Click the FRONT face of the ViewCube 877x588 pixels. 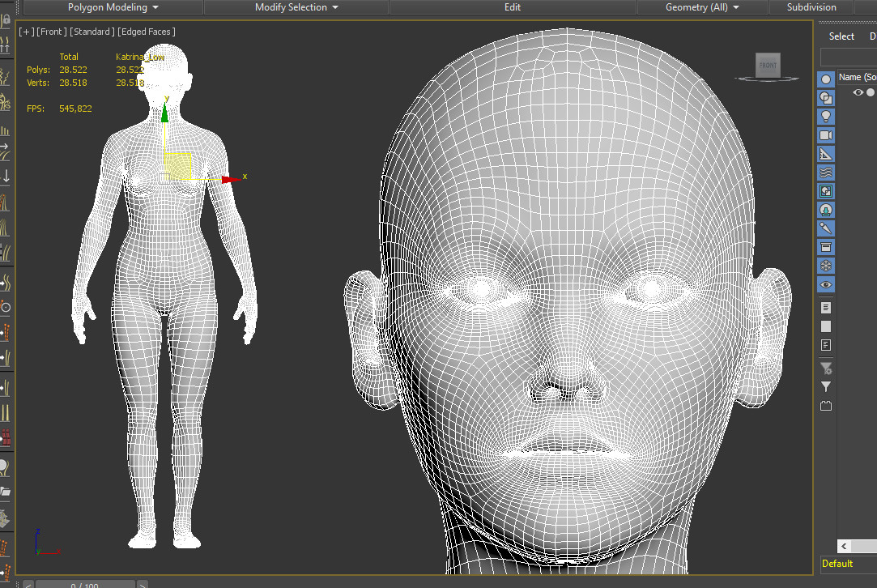pos(766,66)
